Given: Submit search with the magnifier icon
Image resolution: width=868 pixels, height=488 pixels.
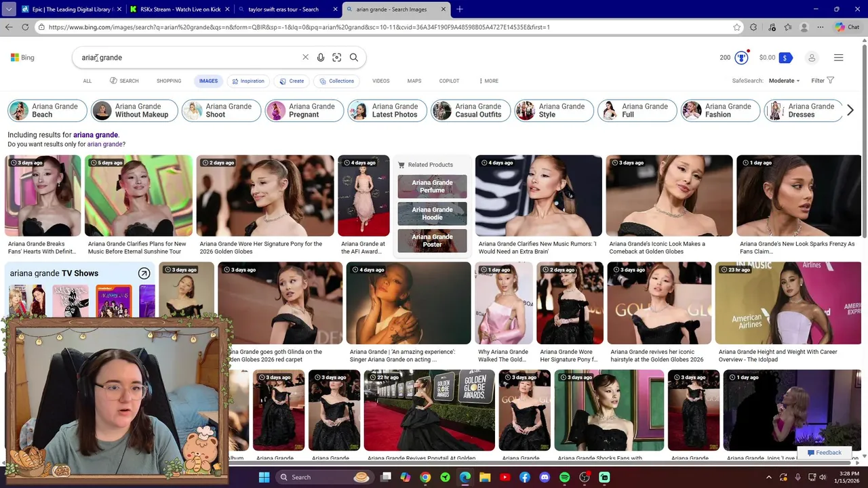Looking at the screenshot, I should click(x=354, y=58).
